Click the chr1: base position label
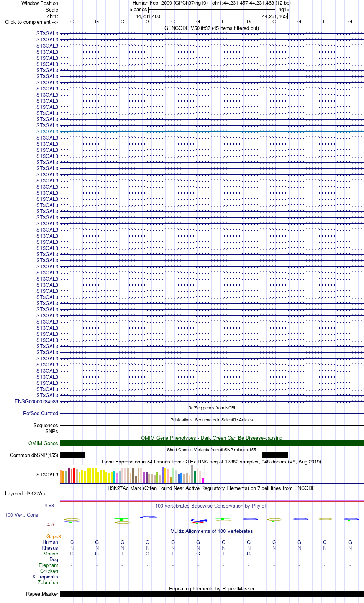Screen dimensions: 364x603 [x=52, y=16]
